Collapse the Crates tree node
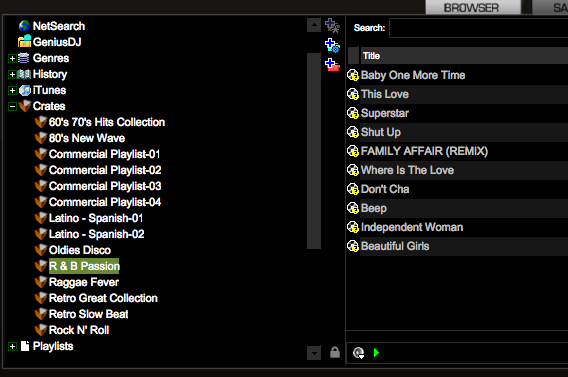The width and height of the screenshot is (568, 377). pyautogui.click(x=12, y=106)
